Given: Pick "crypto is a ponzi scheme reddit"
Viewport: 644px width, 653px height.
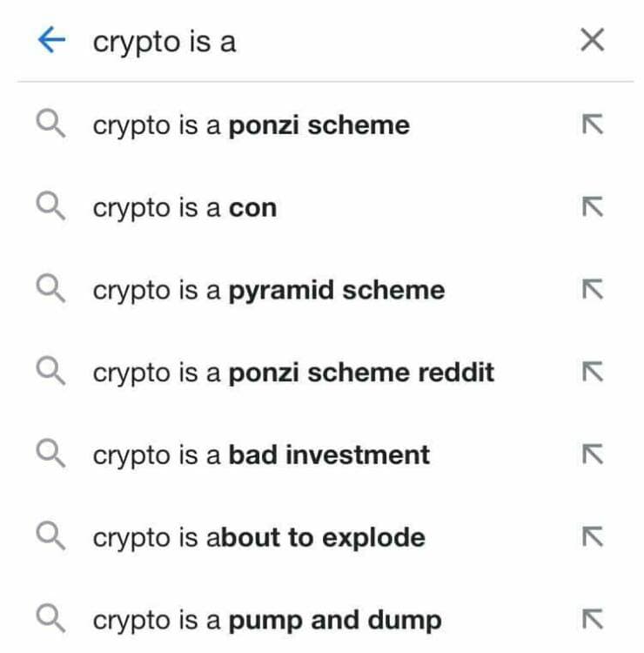Looking at the screenshot, I should coord(293,373).
